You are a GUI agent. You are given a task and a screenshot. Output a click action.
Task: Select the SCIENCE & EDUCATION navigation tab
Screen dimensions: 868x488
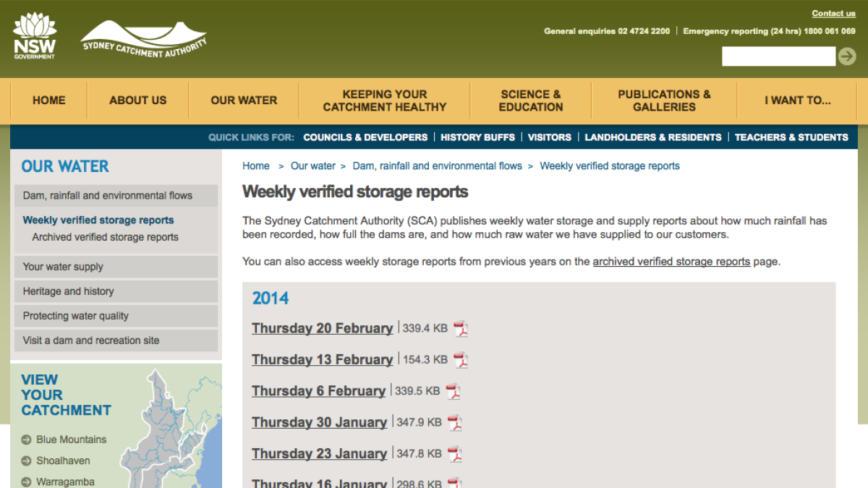click(530, 100)
